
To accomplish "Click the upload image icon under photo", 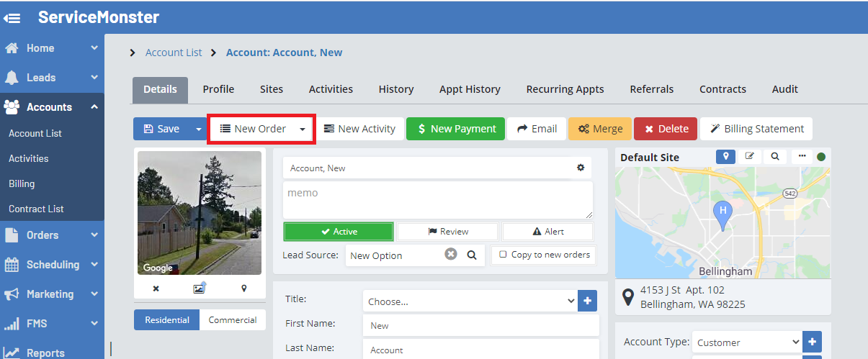I will [200, 288].
